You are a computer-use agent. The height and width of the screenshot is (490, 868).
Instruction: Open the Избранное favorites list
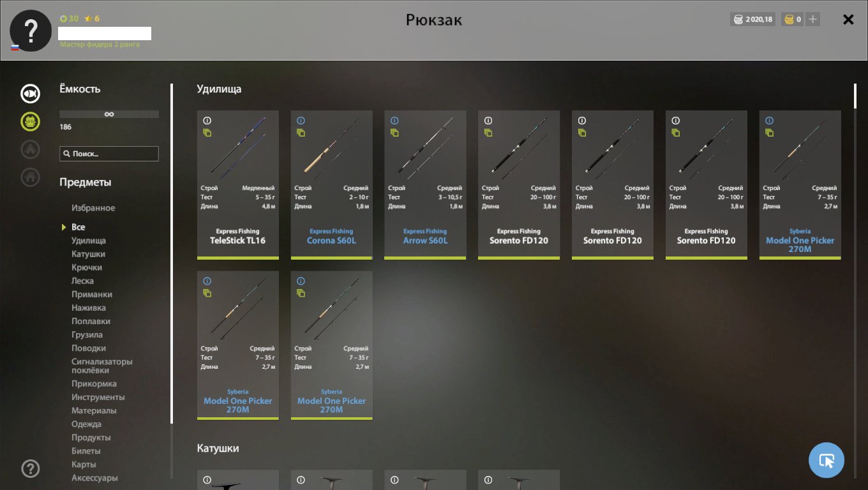93,208
